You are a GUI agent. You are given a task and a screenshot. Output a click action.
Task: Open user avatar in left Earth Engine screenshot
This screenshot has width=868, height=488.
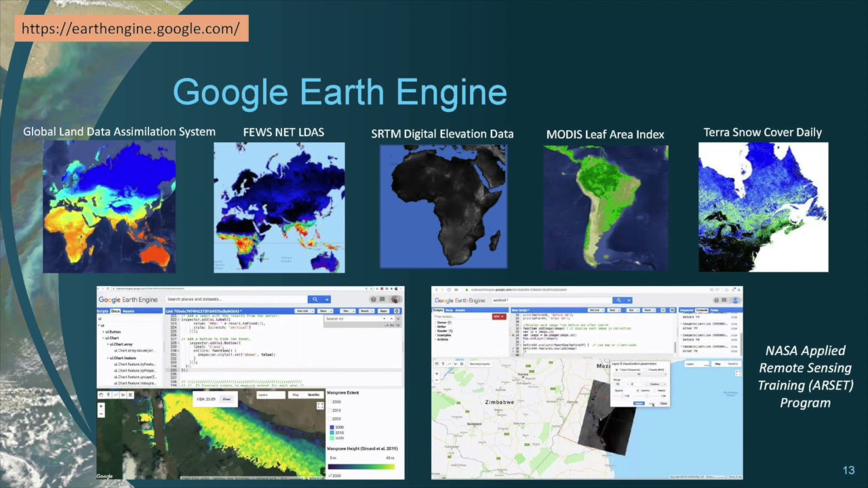(395, 300)
